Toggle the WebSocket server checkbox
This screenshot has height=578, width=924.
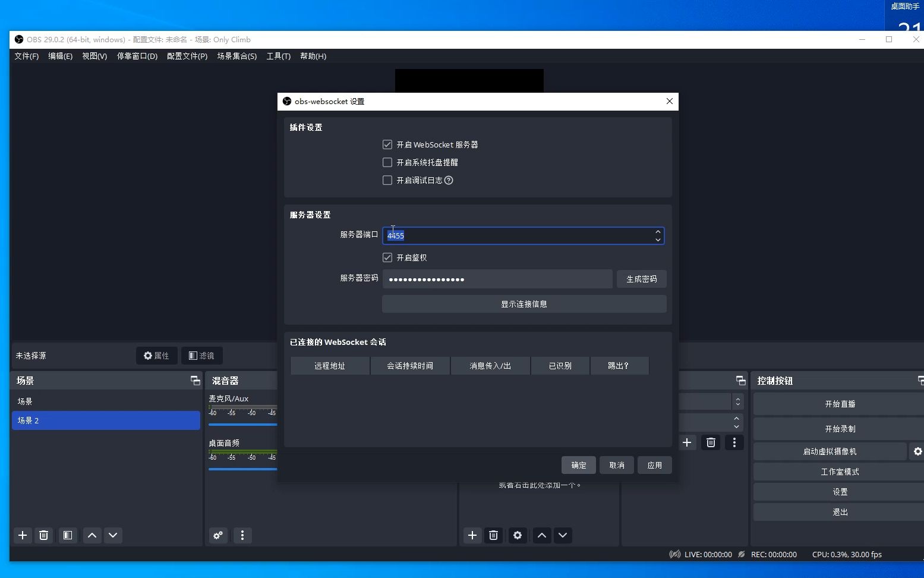[387, 144]
